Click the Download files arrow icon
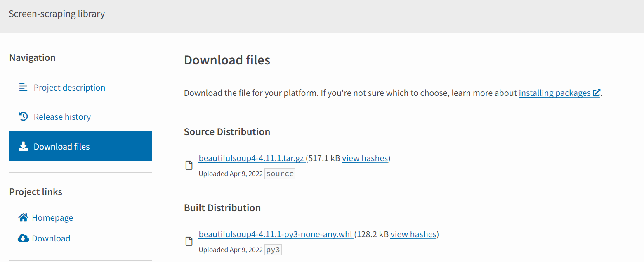 pos(24,146)
